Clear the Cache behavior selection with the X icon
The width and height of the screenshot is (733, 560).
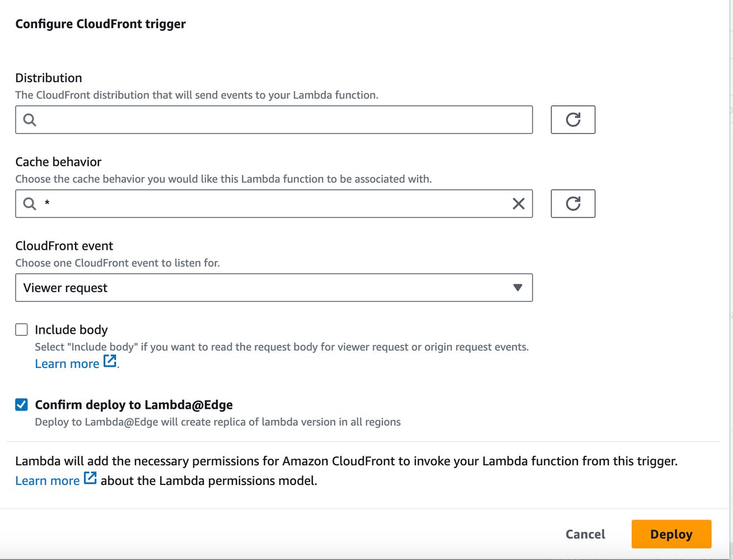point(519,203)
